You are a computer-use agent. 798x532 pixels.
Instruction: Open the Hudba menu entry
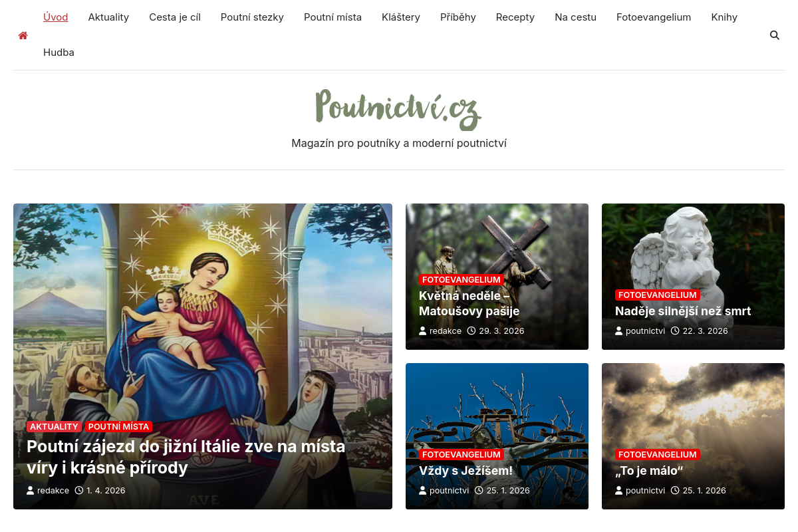59,53
